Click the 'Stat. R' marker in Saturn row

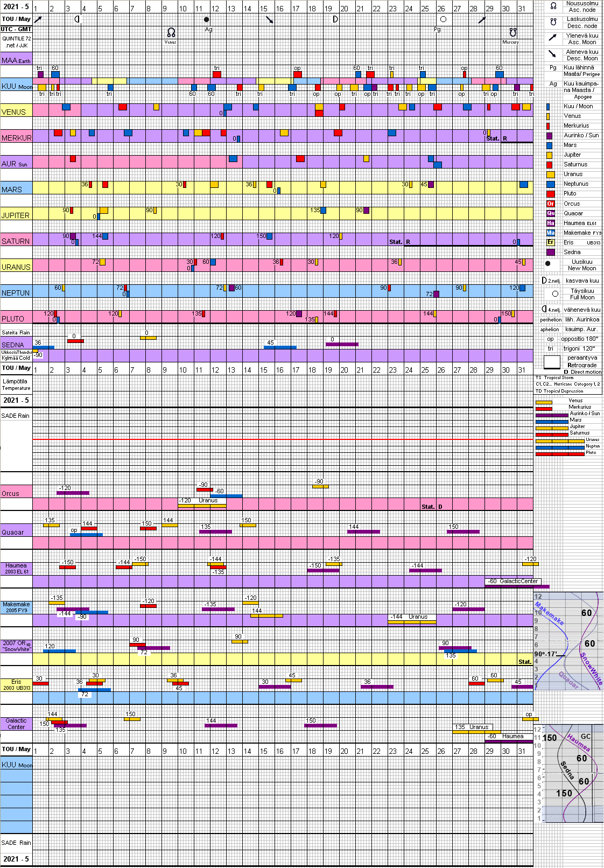pyautogui.click(x=399, y=242)
